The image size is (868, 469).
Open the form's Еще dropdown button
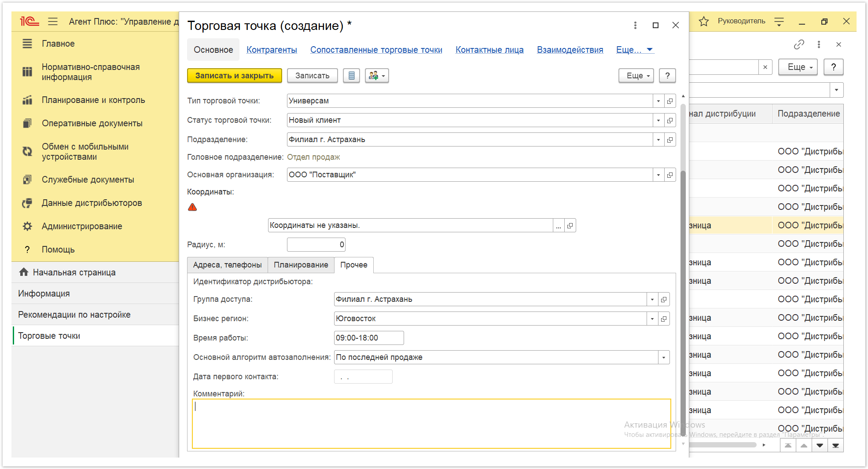[636, 76]
